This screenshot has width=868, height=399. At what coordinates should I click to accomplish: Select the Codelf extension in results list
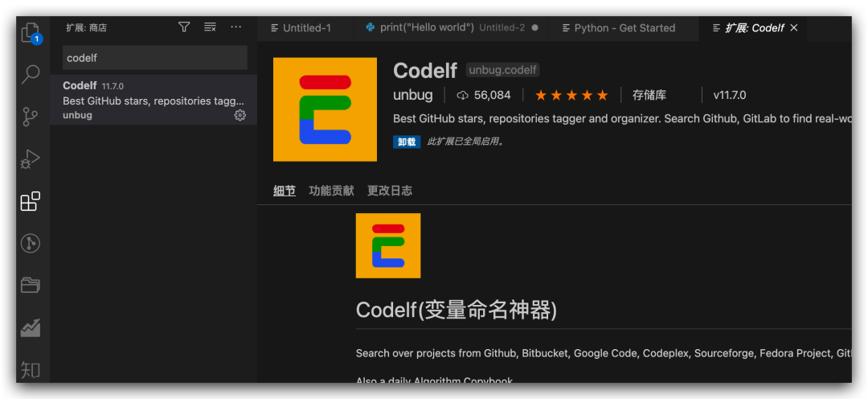click(x=154, y=100)
